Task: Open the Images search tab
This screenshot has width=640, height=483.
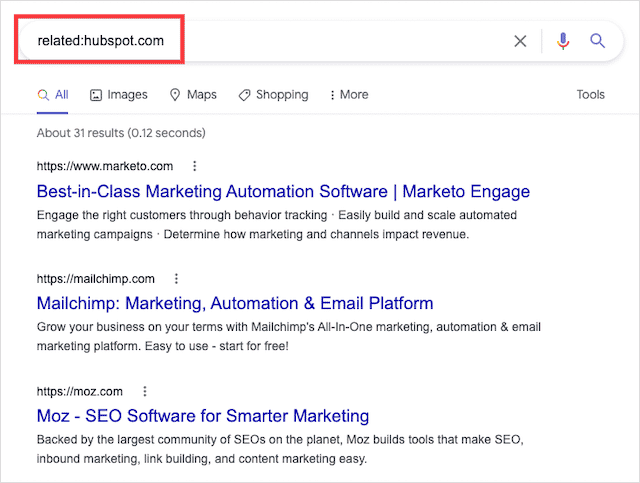Action: click(x=118, y=95)
